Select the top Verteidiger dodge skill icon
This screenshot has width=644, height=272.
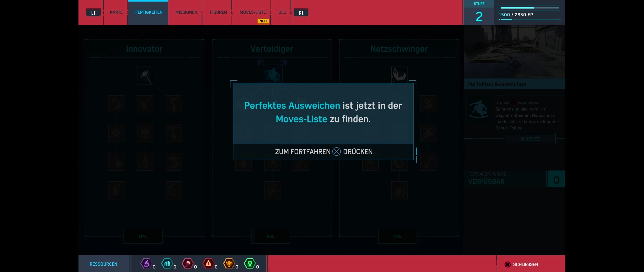[272, 74]
